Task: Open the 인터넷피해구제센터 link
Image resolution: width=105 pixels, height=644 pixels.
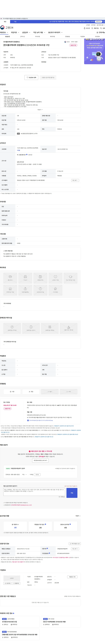Action: click(x=21, y=505)
